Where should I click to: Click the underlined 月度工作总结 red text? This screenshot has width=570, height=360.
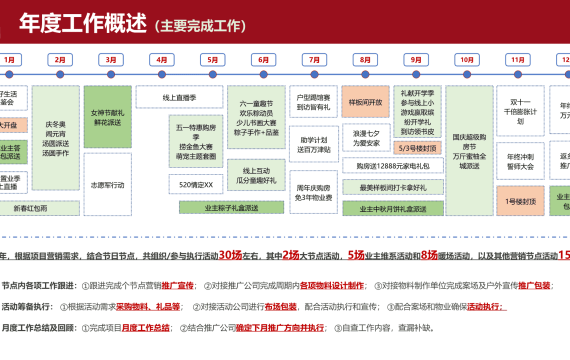[x=145, y=328]
